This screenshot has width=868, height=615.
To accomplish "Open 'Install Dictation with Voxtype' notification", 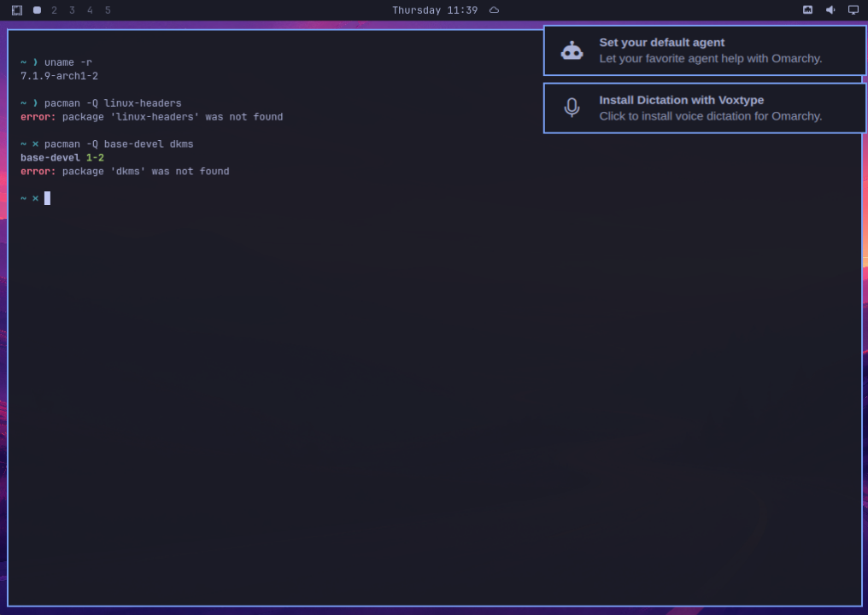I will click(x=705, y=108).
